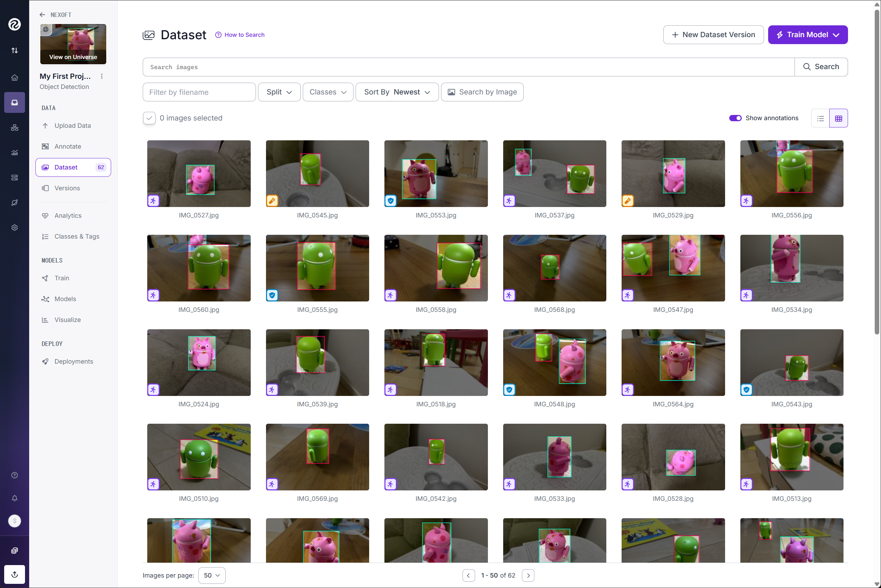The width and height of the screenshot is (881, 588).
Task: Open project options three-dot menu
Action: pos(102,76)
